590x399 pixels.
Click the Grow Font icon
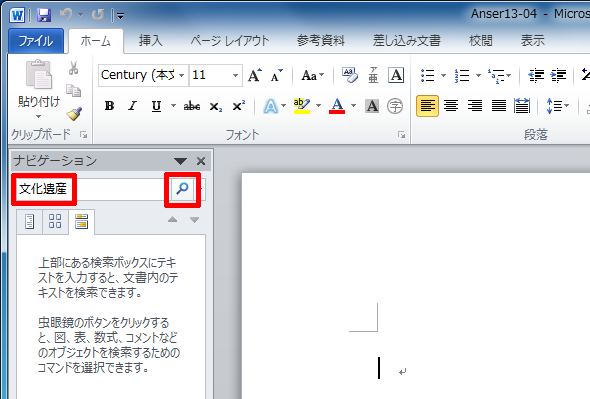(255, 75)
